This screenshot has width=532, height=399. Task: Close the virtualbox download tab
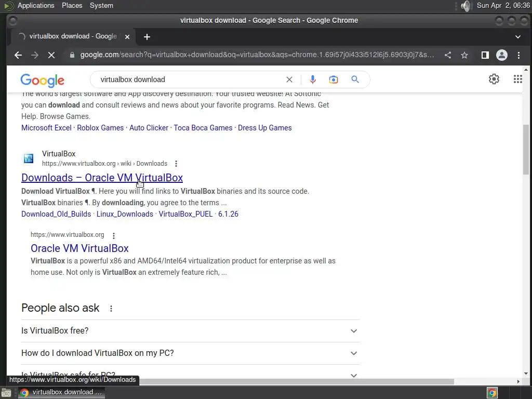[x=127, y=37]
